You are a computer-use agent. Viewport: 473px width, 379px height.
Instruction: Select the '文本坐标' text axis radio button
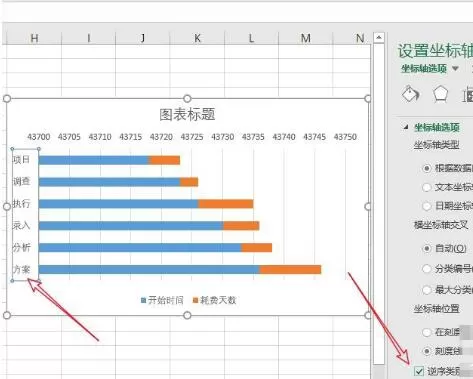click(427, 187)
